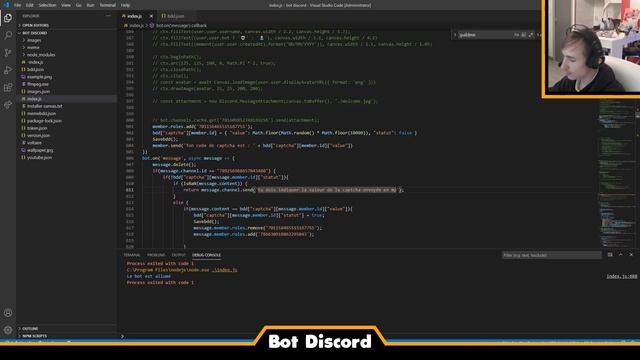Open the Run menu
The width and height of the screenshot is (640, 360).
coord(90,5)
